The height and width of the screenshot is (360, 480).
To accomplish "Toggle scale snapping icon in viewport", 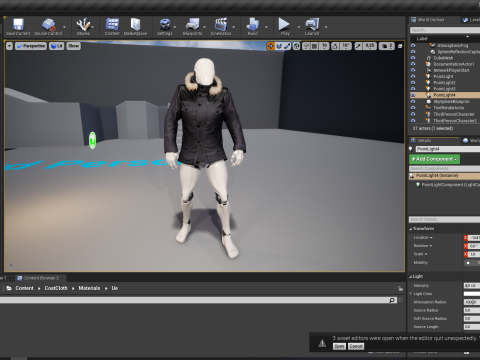I will tap(358, 46).
